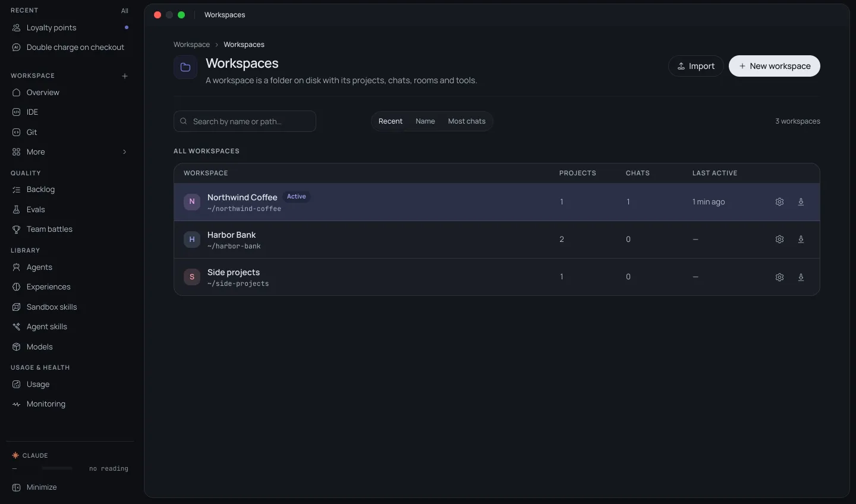Show All recent items
The width and height of the screenshot is (856, 504).
pos(125,11)
